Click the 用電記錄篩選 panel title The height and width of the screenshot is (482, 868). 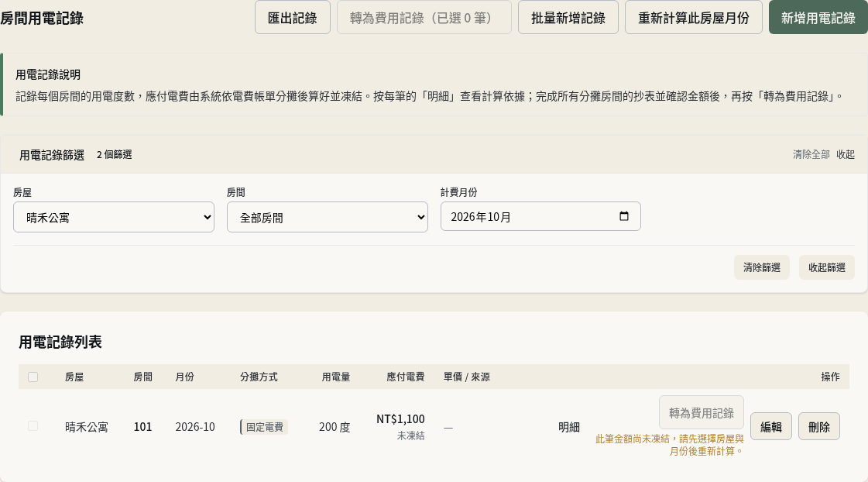51,155
